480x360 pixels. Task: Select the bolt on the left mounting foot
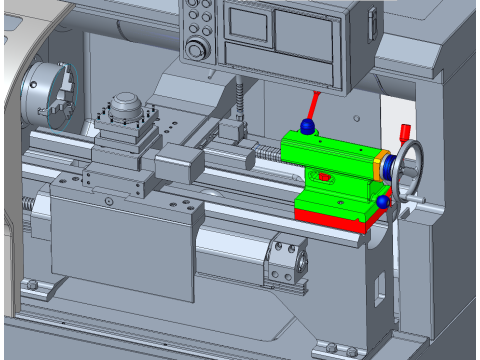coord(32,285)
